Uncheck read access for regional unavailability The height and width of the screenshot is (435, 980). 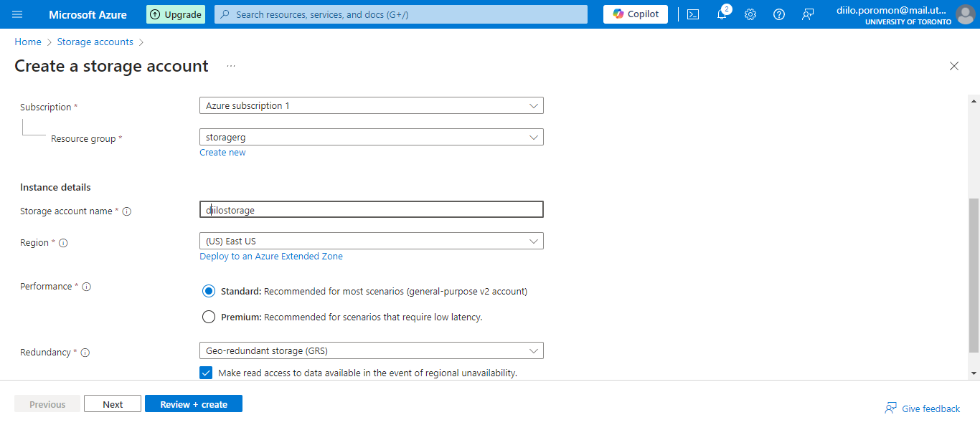click(x=206, y=372)
